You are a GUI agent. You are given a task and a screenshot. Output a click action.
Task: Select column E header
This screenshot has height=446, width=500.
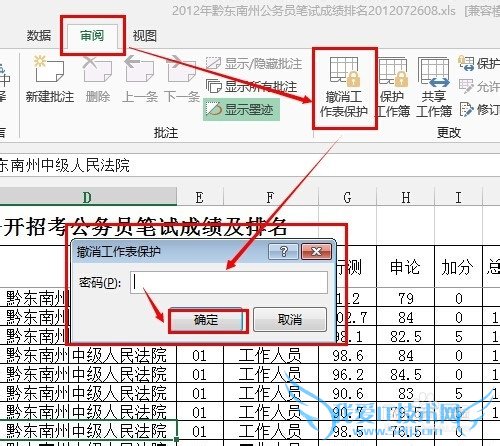point(200,197)
